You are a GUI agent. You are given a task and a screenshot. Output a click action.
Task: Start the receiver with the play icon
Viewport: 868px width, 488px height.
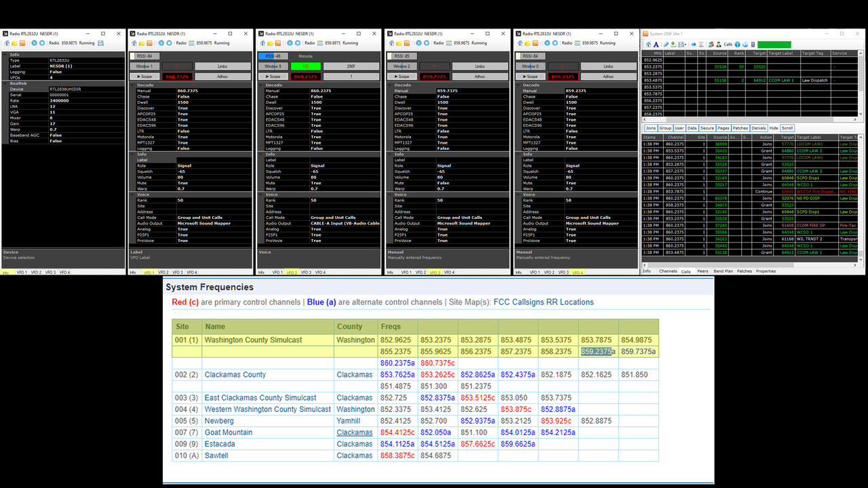[34, 44]
